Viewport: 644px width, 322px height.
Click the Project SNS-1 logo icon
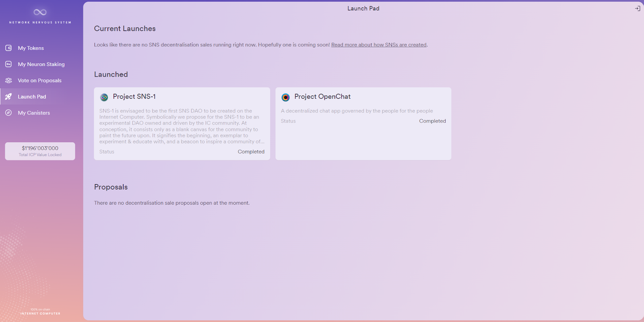(104, 97)
